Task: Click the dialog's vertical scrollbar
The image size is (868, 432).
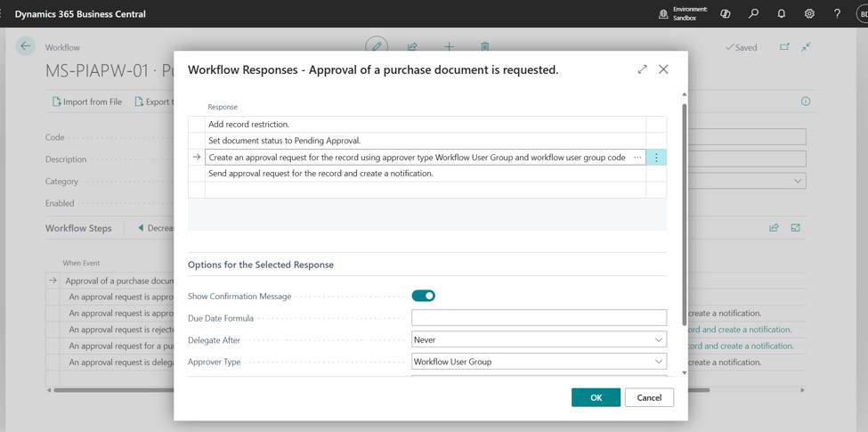Action: pyautogui.click(x=685, y=215)
